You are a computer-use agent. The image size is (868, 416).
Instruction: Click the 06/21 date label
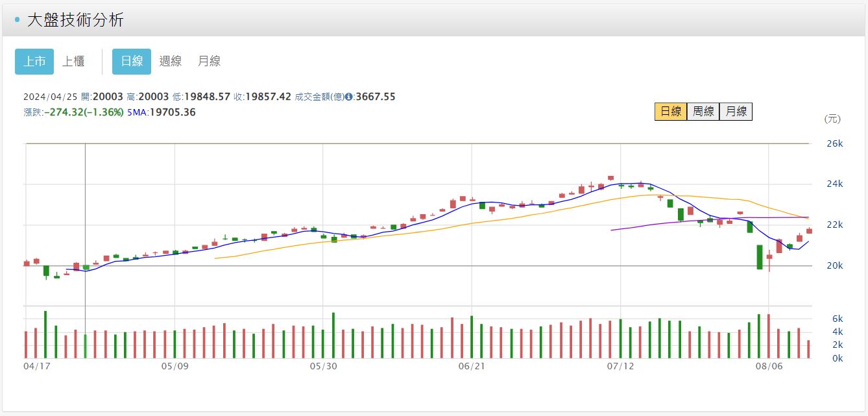[x=472, y=366]
